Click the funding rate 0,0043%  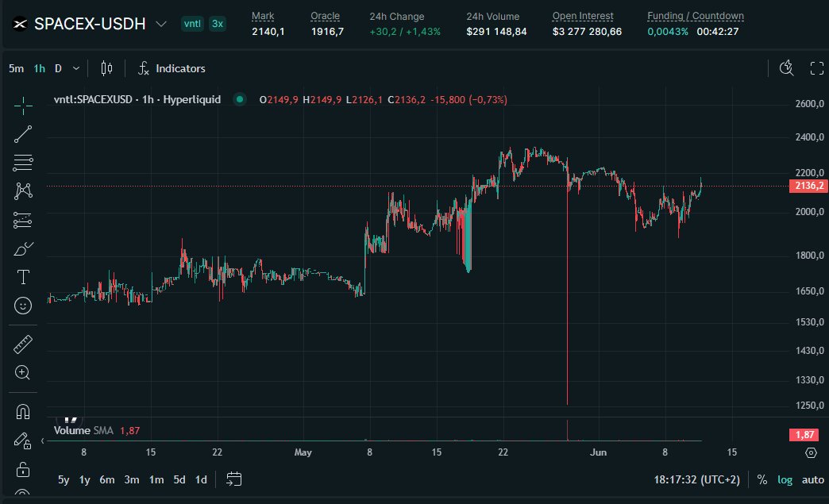pyautogui.click(x=668, y=32)
